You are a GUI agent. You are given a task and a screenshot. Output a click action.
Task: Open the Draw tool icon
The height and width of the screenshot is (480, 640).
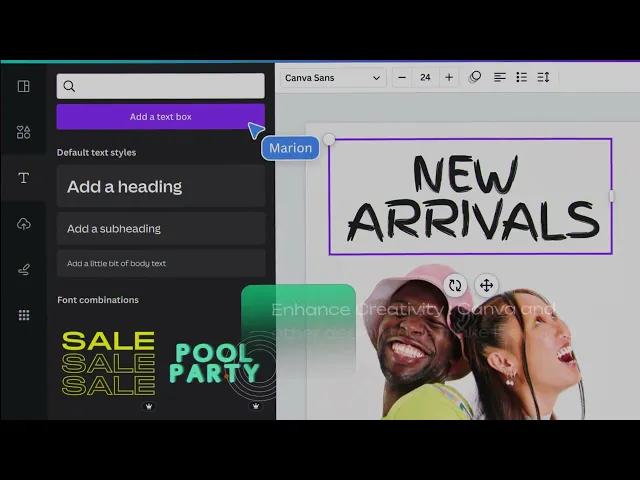[24, 269]
